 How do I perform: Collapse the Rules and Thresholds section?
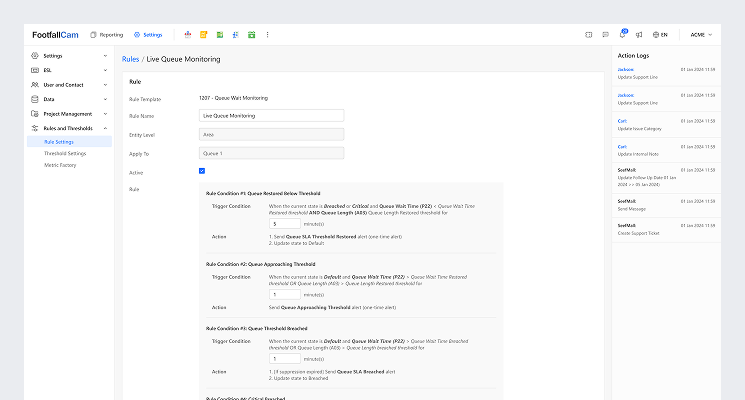point(105,128)
